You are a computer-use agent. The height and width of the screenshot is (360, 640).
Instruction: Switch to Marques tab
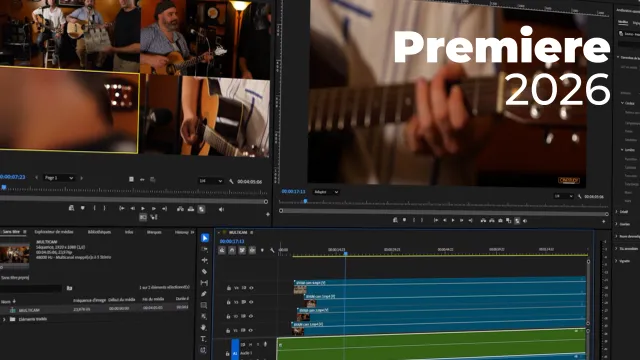(x=154, y=232)
